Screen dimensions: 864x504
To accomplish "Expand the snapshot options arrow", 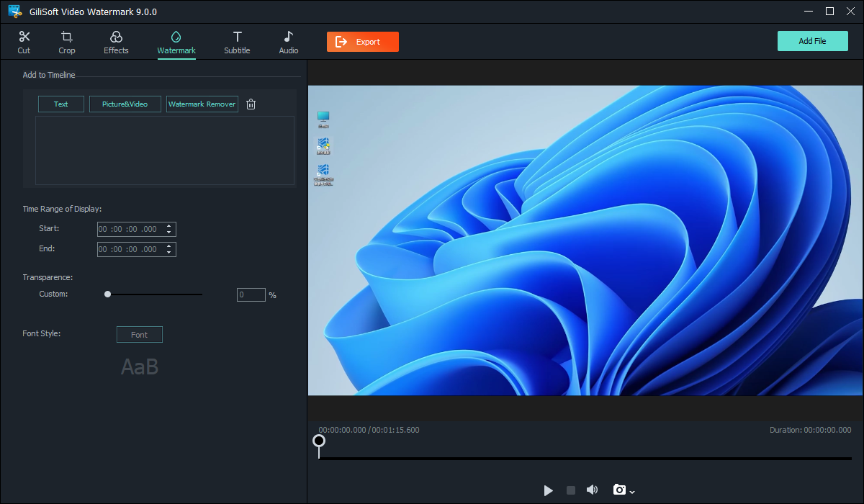I will [632, 492].
